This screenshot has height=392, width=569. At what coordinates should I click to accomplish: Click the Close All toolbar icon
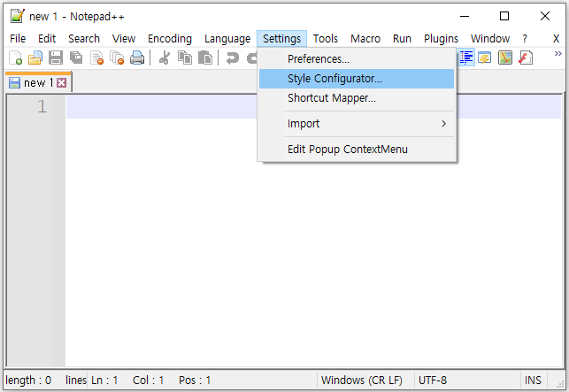117,58
